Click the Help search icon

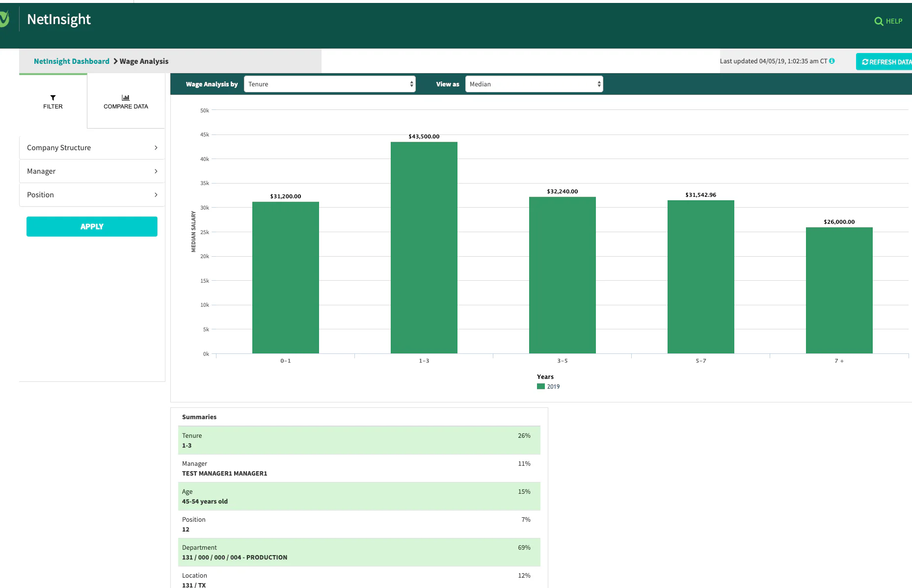tap(879, 21)
